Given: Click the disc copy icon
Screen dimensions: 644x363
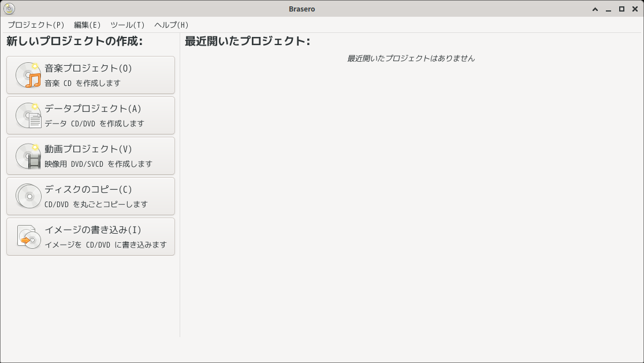Looking at the screenshot, I should coord(28,196).
